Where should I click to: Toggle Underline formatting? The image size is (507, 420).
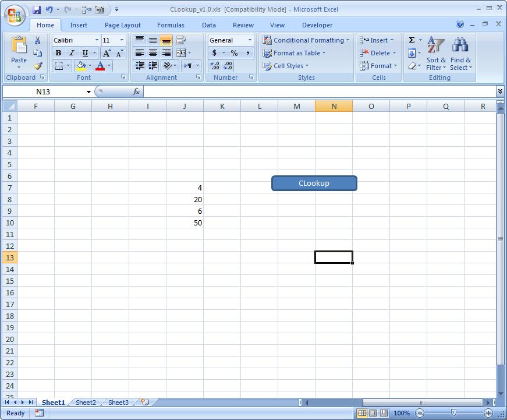point(85,53)
